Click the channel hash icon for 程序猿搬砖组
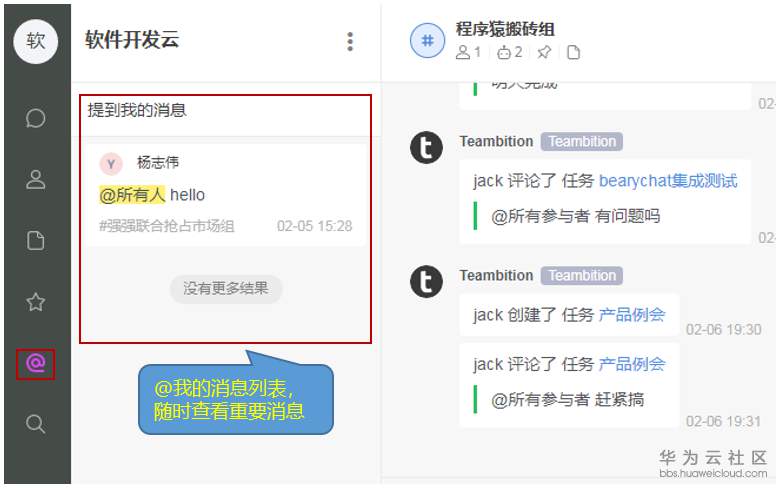The width and height of the screenshot is (781, 488). pos(427,40)
